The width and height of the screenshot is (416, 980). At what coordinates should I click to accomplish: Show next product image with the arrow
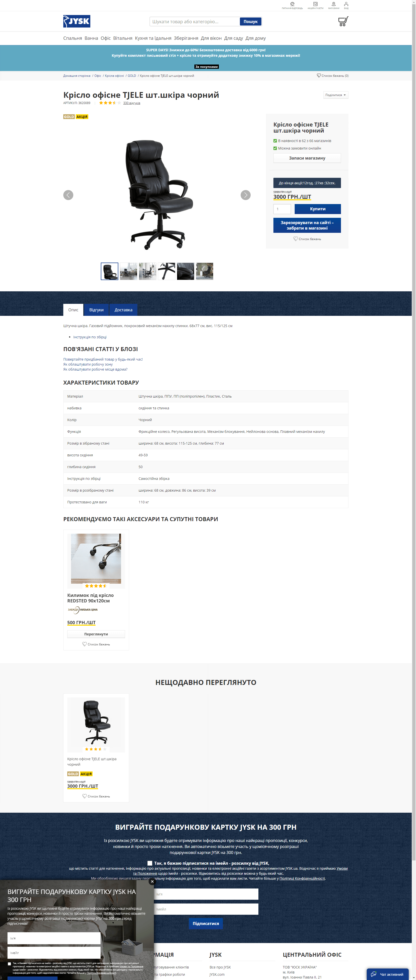coord(245,195)
